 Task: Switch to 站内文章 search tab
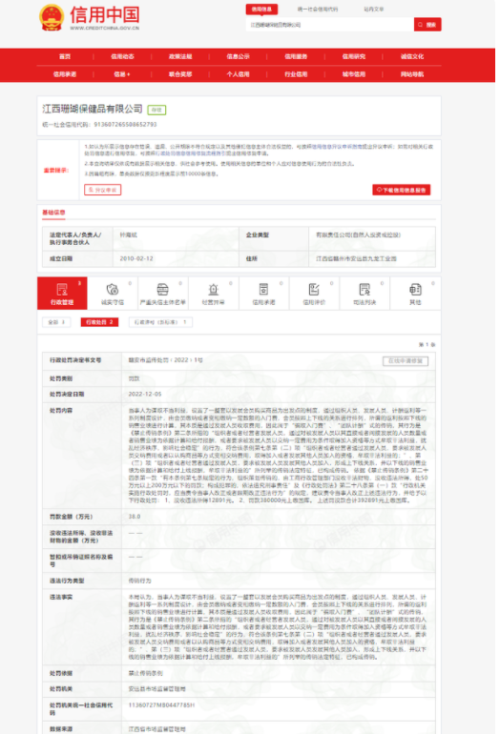[374, 9]
